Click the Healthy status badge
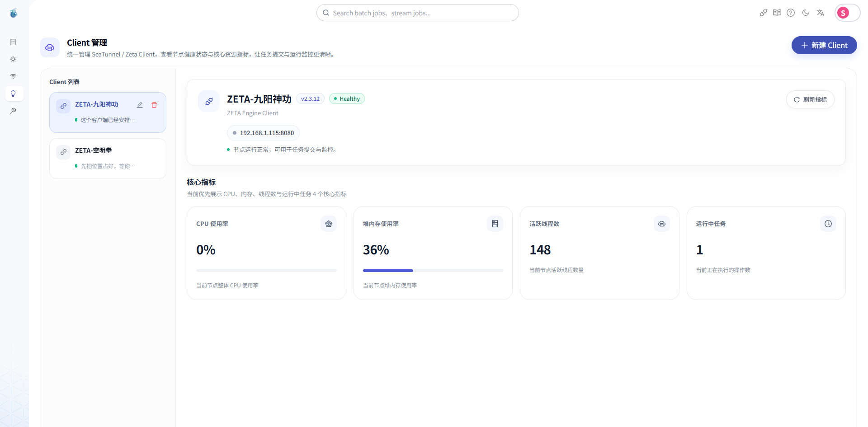868x427 pixels. point(347,99)
